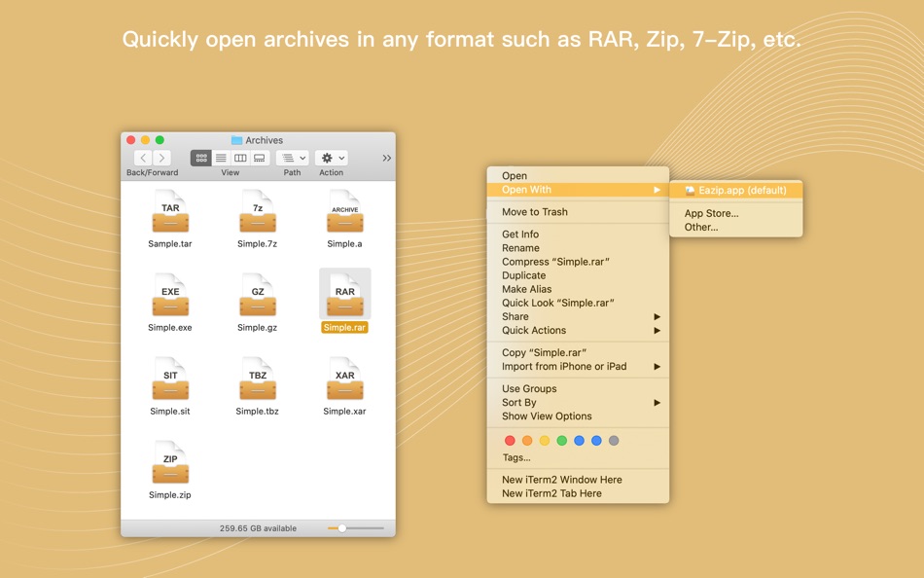Apply the gray tag color
Image resolution: width=924 pixels, height=578 pixels.
tap(614, 441)
